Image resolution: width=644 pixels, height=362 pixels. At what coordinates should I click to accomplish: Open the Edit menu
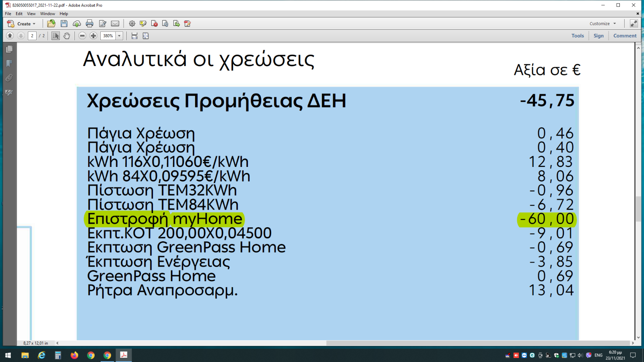19,14
